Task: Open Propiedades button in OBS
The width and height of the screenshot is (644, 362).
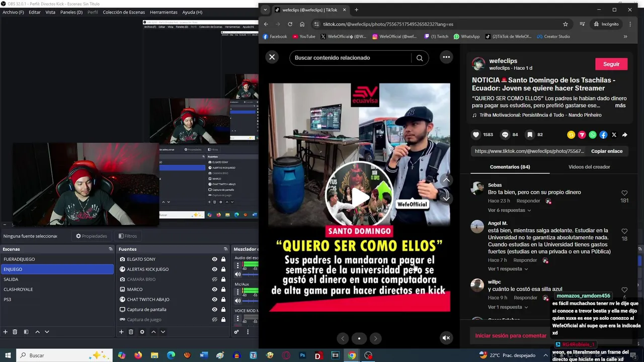Action: pyautogui.click(x=92, y=236)
